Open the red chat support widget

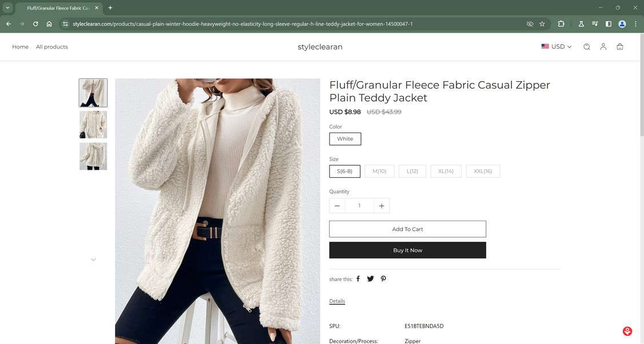tap(627, 330)
